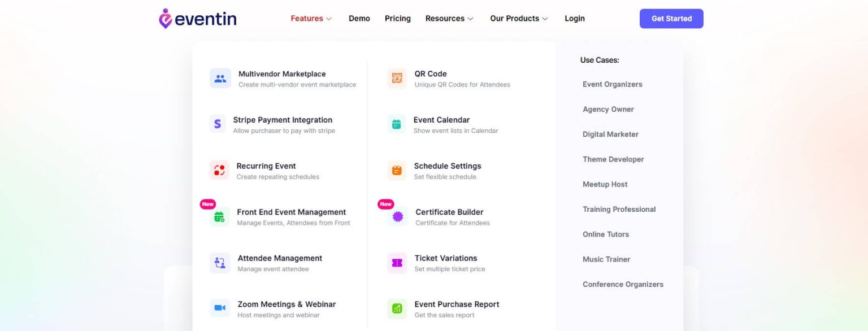Open the QR Code feature icon
The width and height of the screenshot is (868, 331).
(397, 78)
